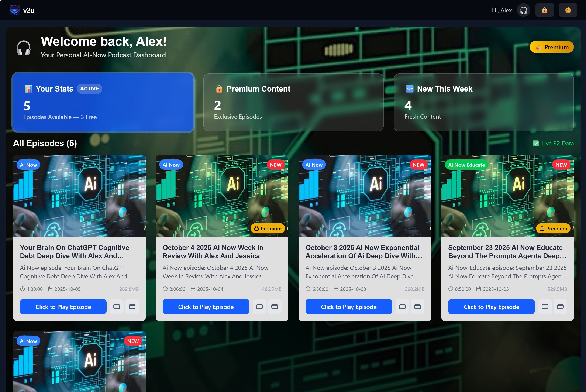Toggle the Live R2 Data checkbox
586x392 pixels.
pyautogui.click(x=535, y=143)
